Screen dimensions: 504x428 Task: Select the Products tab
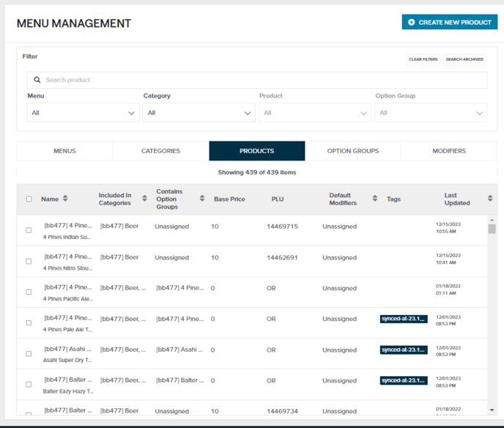coord(257,151)
